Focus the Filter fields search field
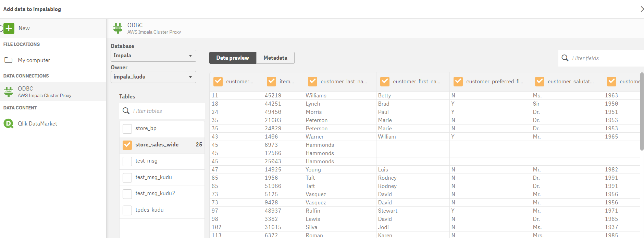644x238 pixels. [601, 58]
